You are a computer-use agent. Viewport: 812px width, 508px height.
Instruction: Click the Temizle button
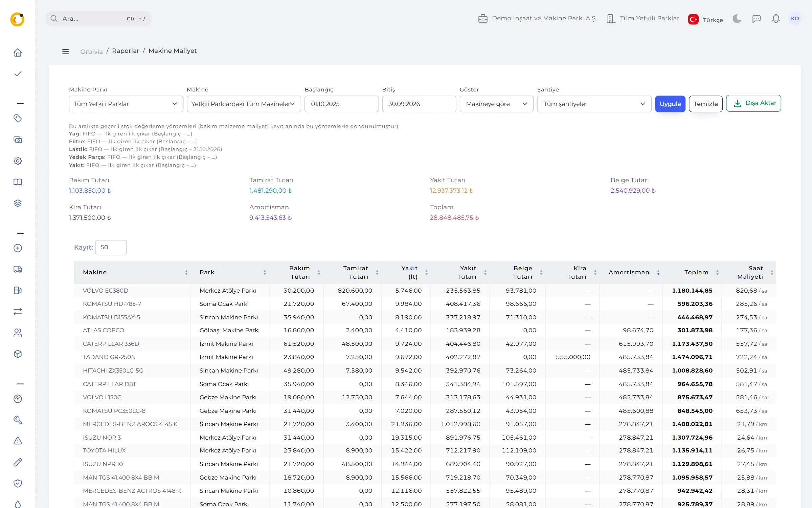pyautogui.click(x=705, y=104)
